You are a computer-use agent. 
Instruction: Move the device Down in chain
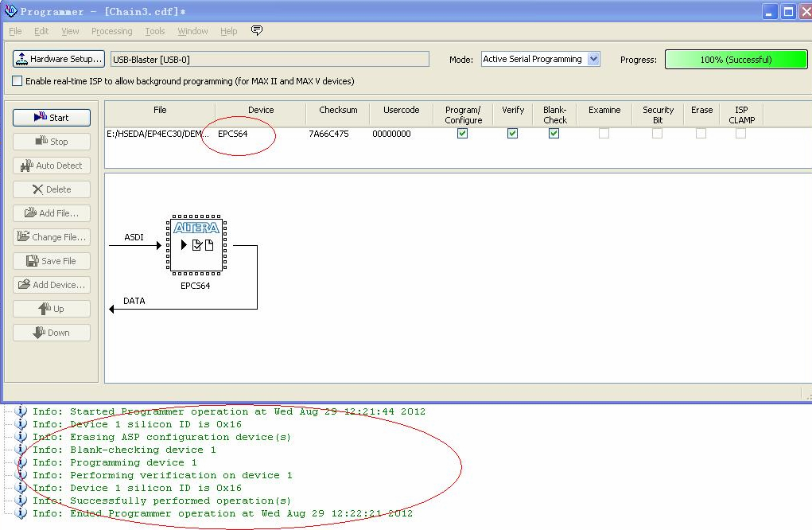click(x=51, y=333)
